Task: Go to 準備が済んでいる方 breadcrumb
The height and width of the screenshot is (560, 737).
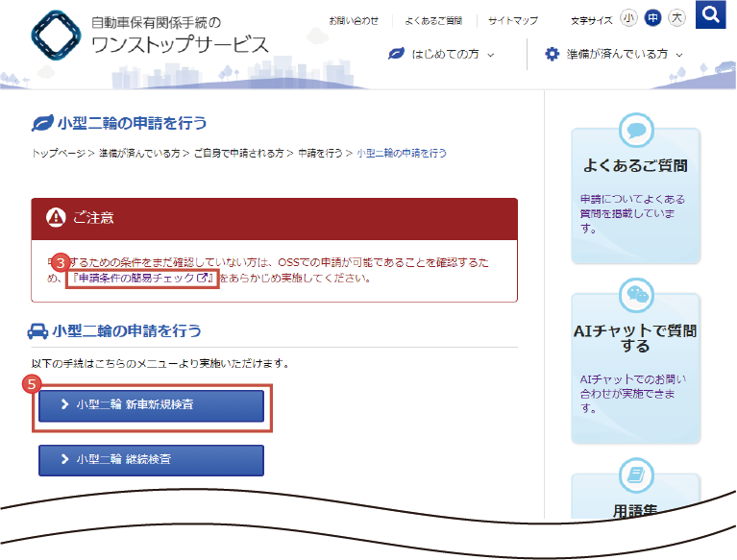Action: pyautogui.click(x=139, y=153)
